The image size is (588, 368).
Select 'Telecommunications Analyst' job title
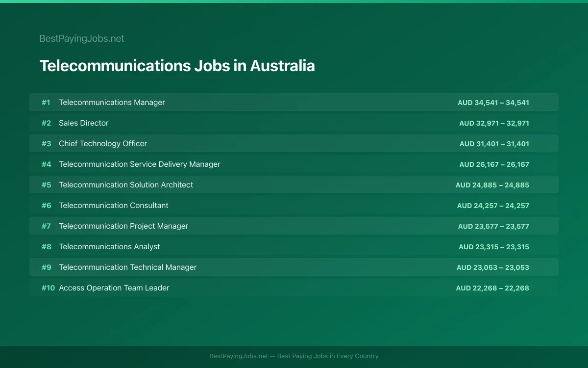109,247
